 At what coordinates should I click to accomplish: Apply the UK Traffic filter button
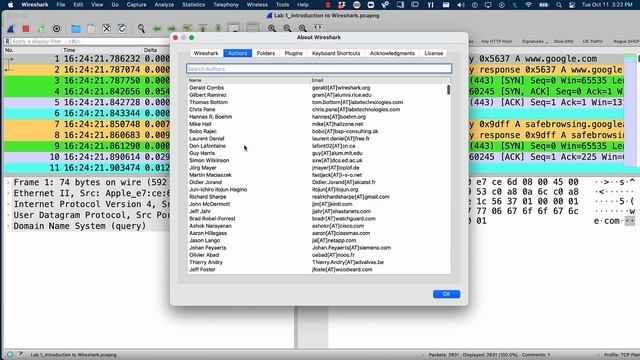coord(593,41)
